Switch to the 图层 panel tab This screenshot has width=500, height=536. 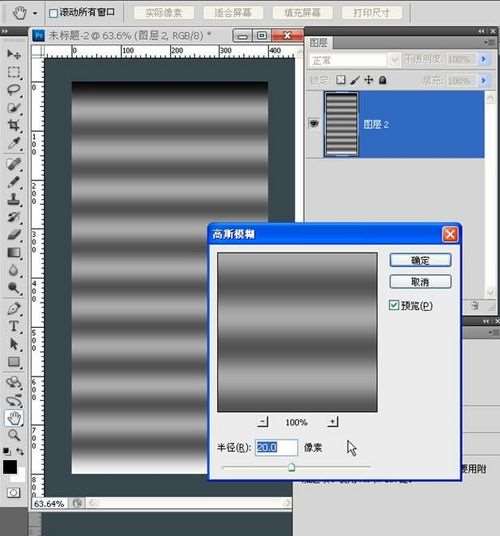point(319,43)
